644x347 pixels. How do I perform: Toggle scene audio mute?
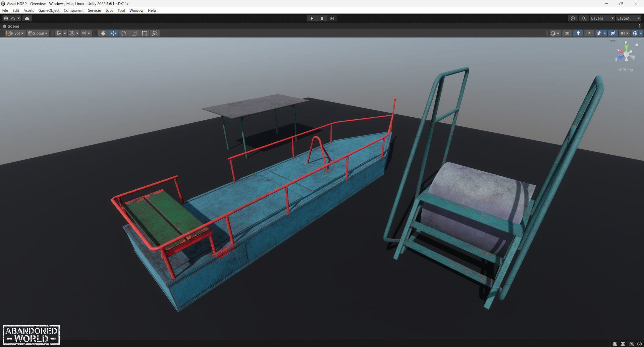click(589, 33)
